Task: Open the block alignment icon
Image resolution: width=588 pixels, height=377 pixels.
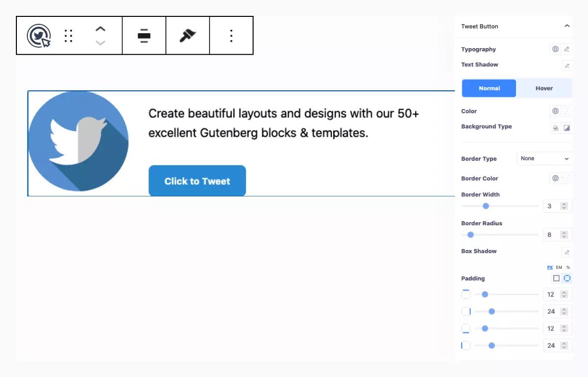Action: (x=144, y=35)
